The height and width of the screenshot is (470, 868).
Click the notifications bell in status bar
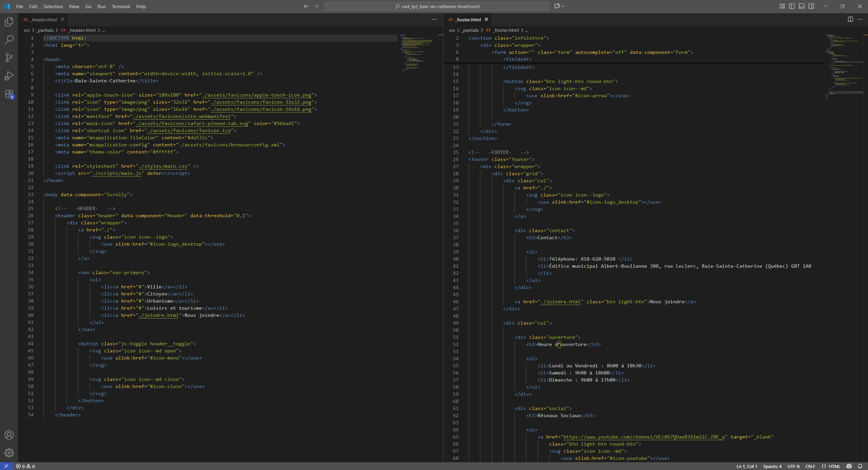[x=860, y=466]
